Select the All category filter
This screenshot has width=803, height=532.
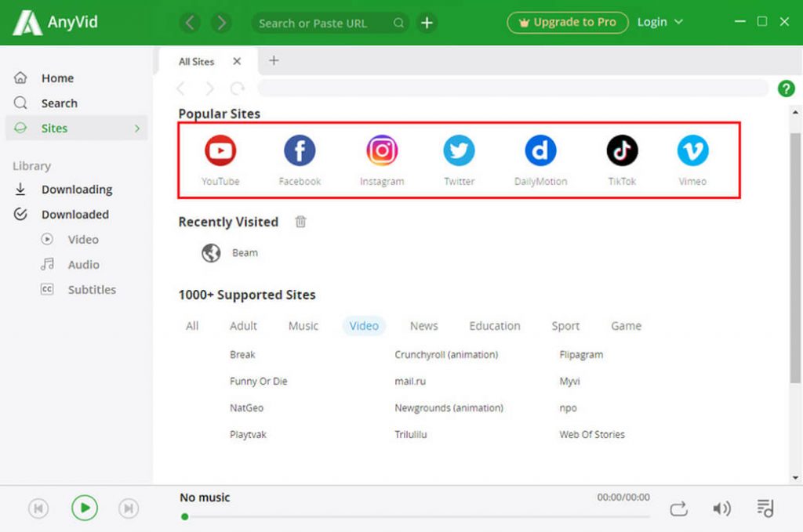(192, 326)
